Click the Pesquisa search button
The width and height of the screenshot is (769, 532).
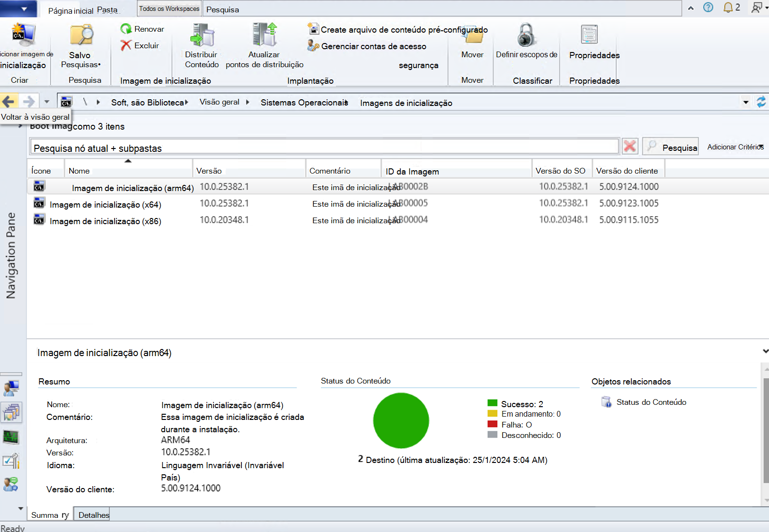tap(670, 147)
